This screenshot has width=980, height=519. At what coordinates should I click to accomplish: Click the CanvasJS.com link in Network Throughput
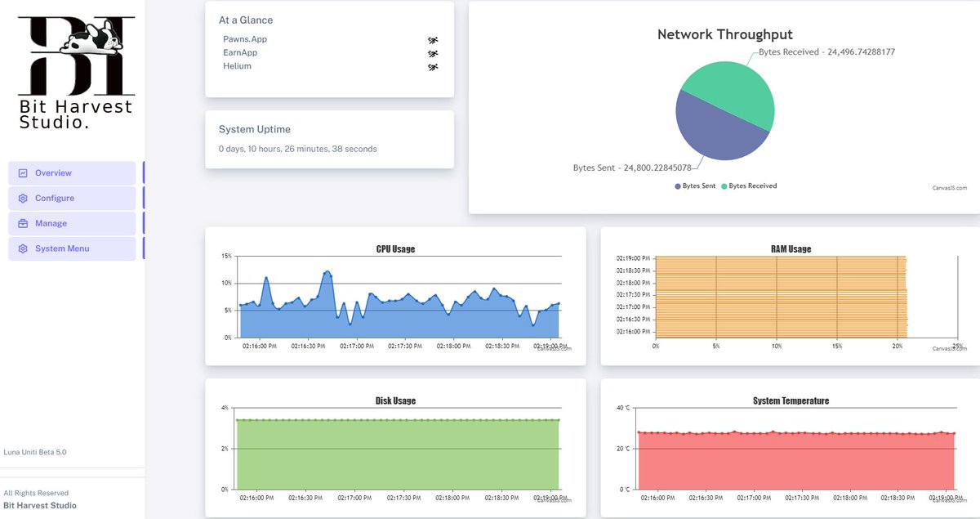point(950,188)
